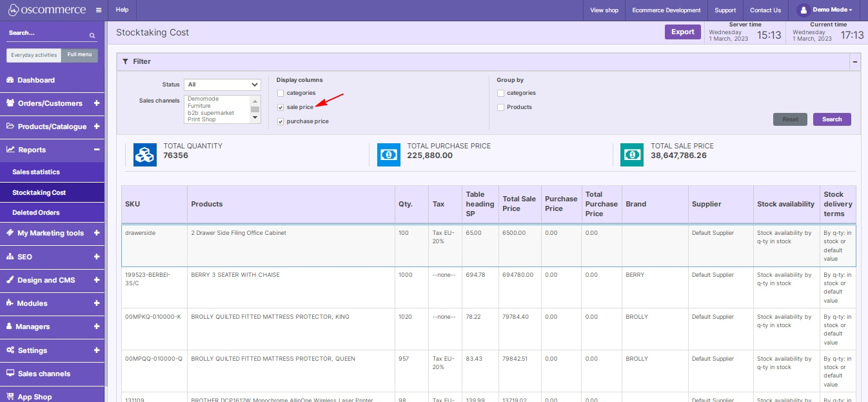Uncheck the sale price checkbox

[x=281, y=107]
